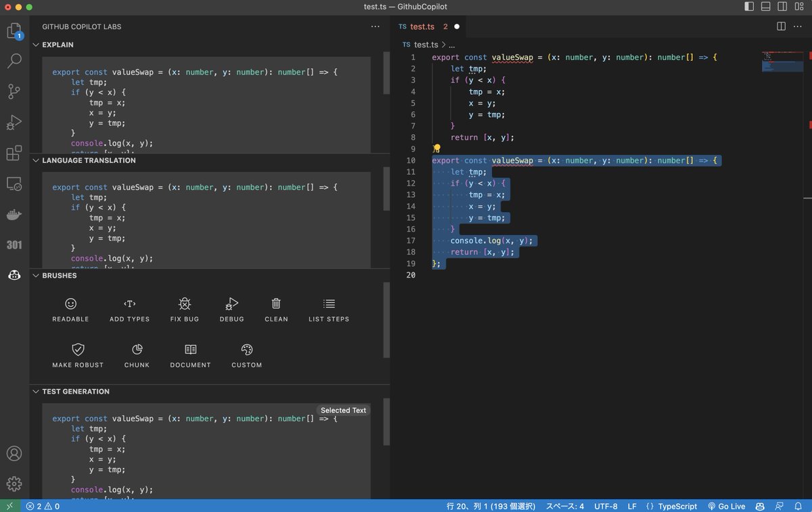Open Customize Layout button in title bar
The image size is (812, 512).
pos(800,7)
